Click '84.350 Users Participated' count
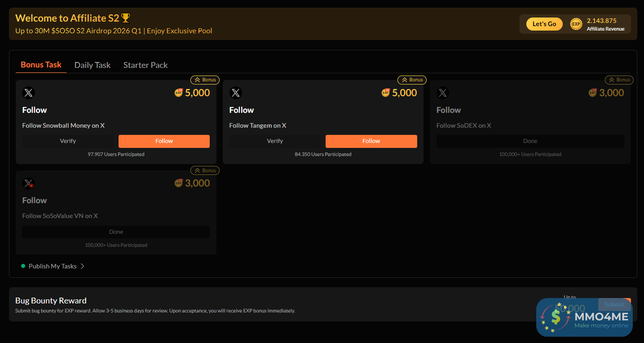The image size is (644, 343). [x=323, y=154]
